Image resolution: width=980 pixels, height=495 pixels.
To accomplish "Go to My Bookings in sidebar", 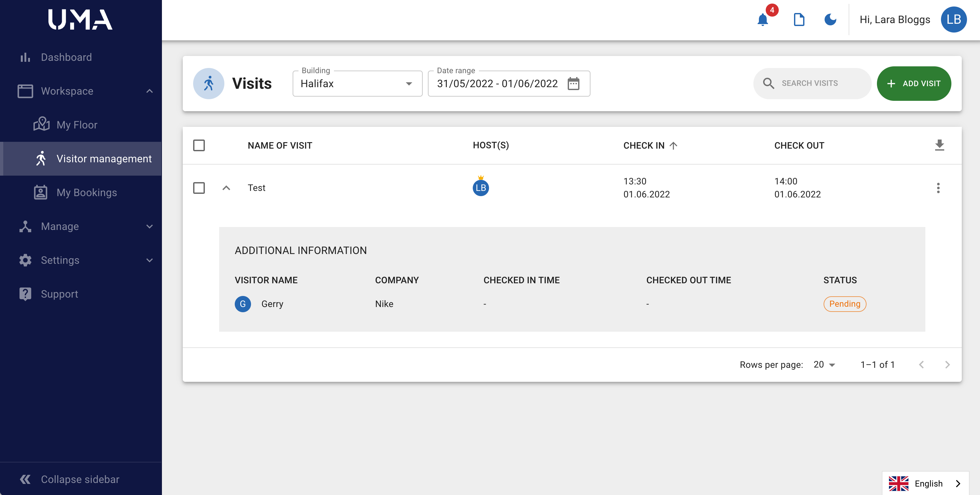I will pos(87,193).
